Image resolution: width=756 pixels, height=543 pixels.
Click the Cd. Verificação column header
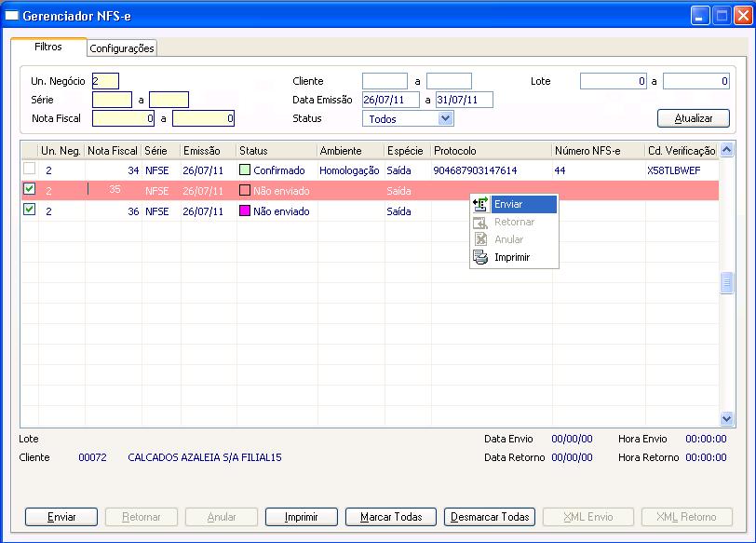pos(682,151)
